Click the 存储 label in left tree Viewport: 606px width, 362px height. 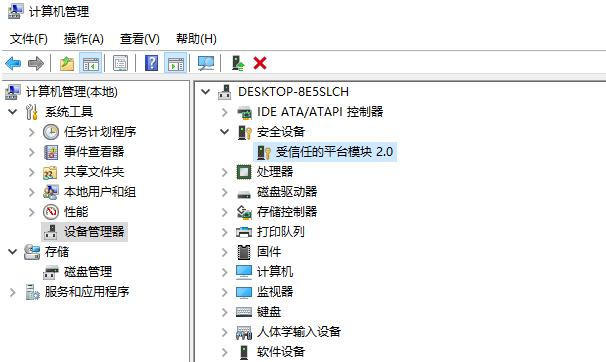[x=57, y=252]
